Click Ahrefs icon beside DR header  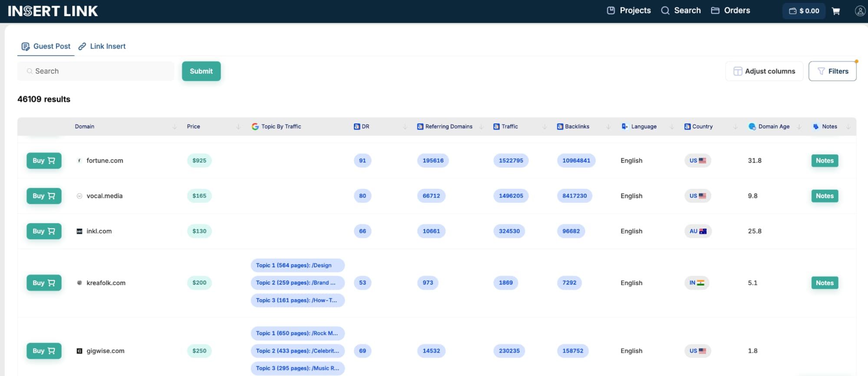click(357, 126)
